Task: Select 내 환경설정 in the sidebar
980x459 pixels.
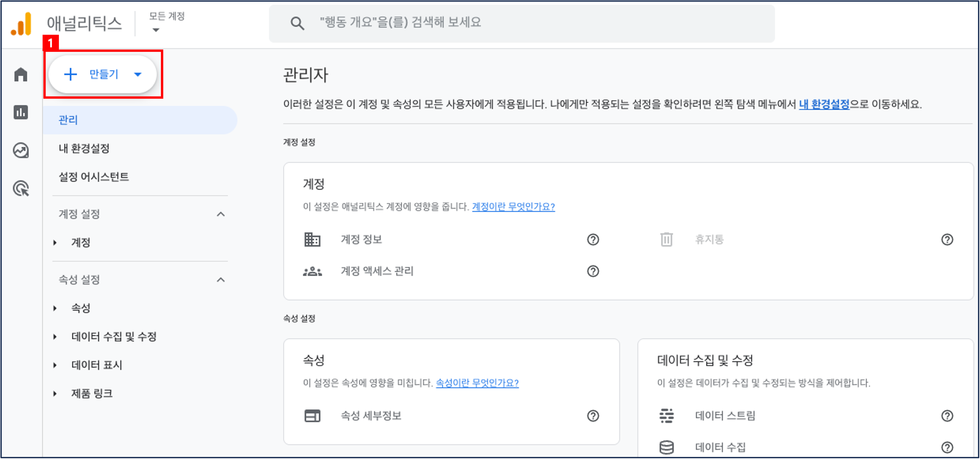Action: (x=84, y=148)
